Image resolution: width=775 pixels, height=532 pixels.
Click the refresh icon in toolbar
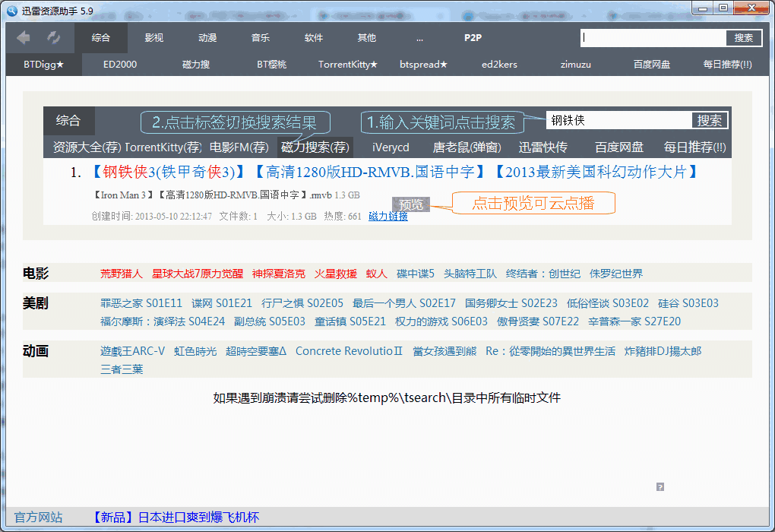point(54,37)
